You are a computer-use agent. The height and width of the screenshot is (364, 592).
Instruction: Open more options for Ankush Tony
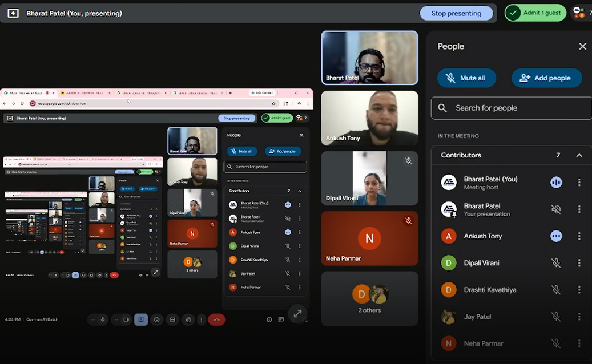click(x=579, y=236)
